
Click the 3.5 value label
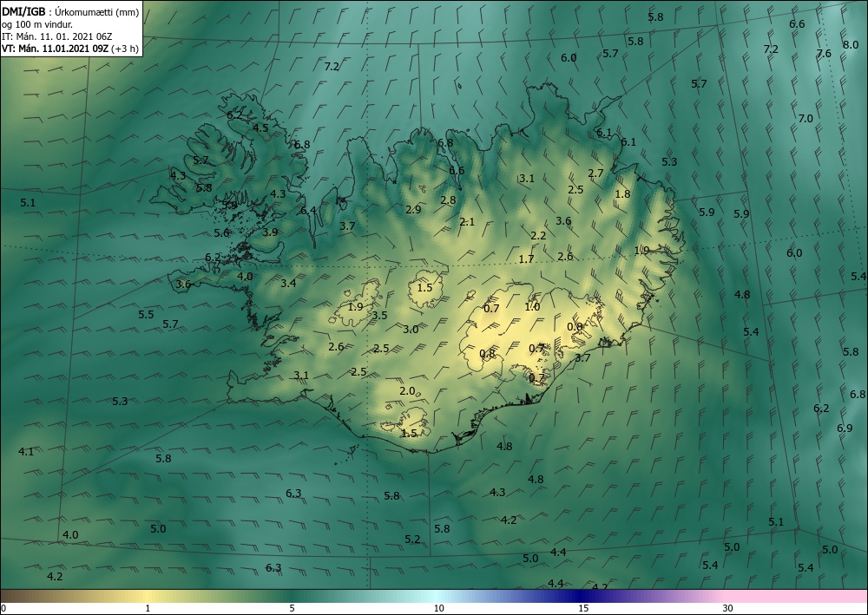pos(379,315)
